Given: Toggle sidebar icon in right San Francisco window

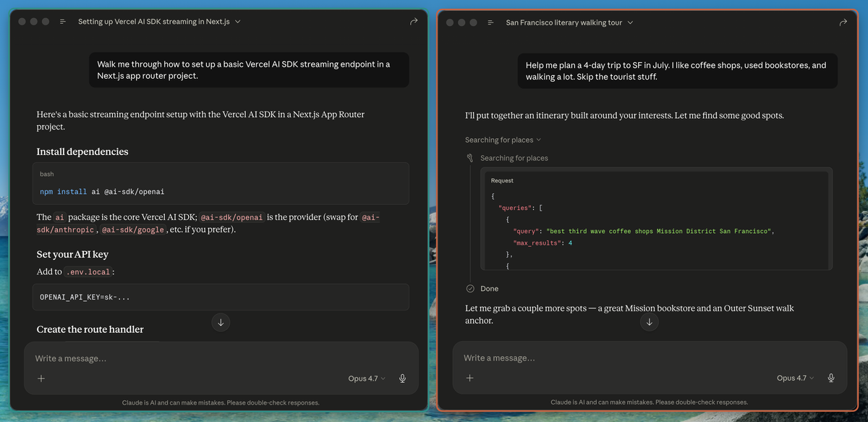Looking at the screenshot, I should pos(491,22).
